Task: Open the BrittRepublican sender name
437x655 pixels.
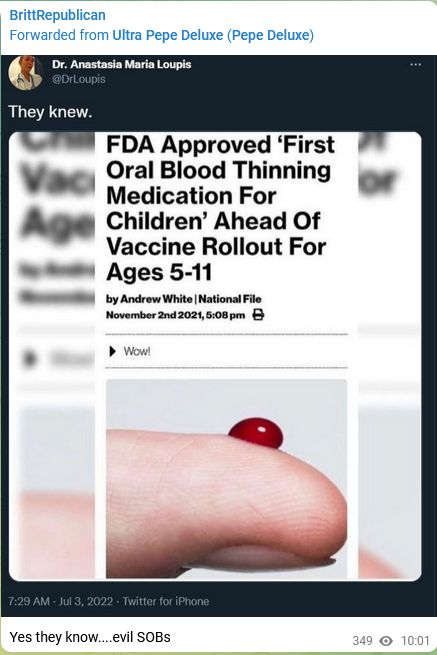Action: pyautogui.click(x=57, y=15)
